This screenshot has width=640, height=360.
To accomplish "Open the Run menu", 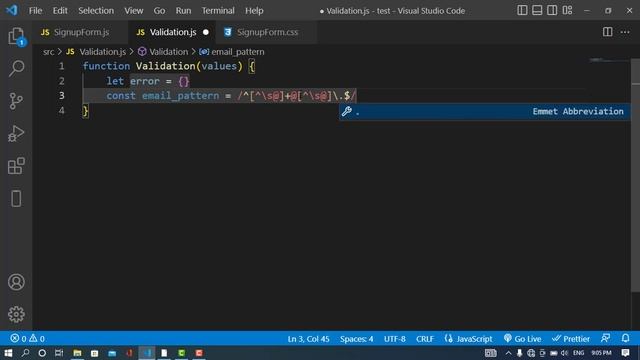I will [x=183, y=11].
